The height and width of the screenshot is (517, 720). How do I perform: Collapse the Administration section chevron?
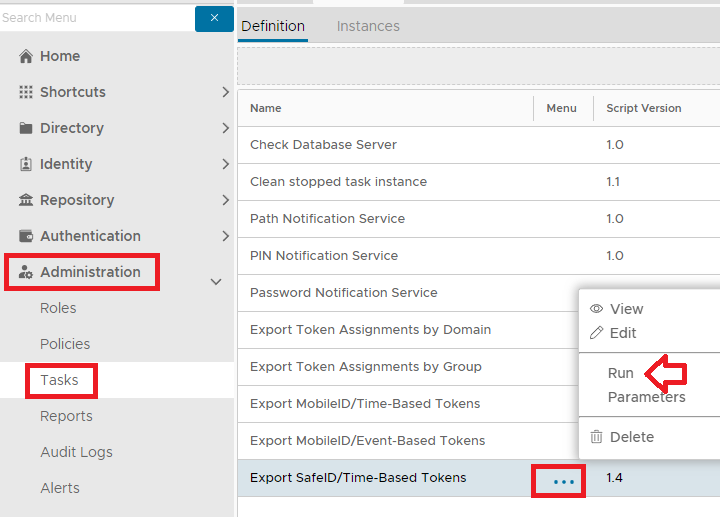coord(216,282)
